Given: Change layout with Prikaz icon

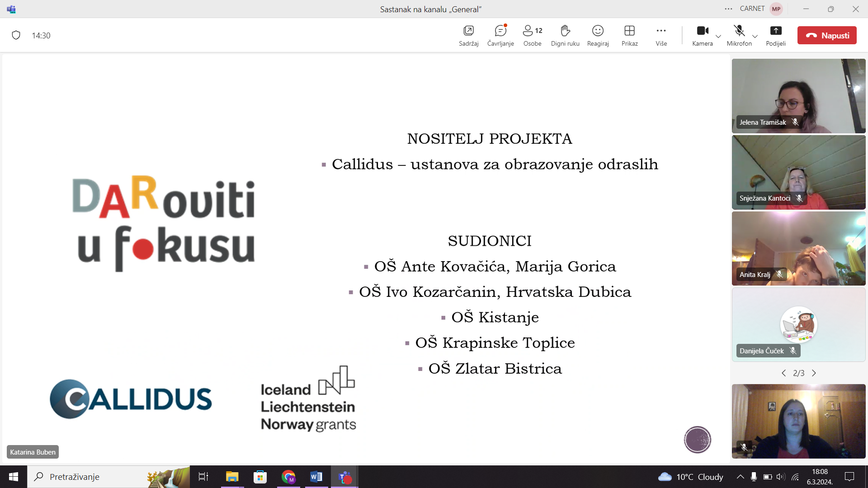Looking at the screenshot, I should coord(629,31).
